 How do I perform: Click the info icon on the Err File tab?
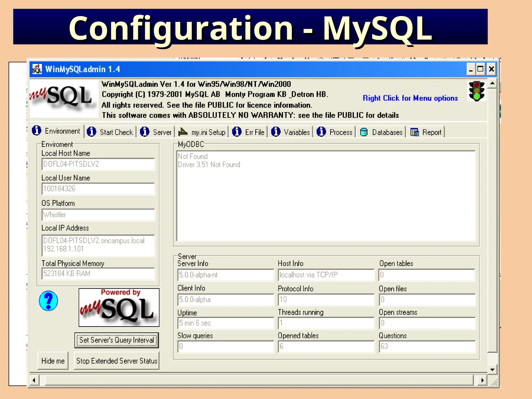tap(237, 132)
